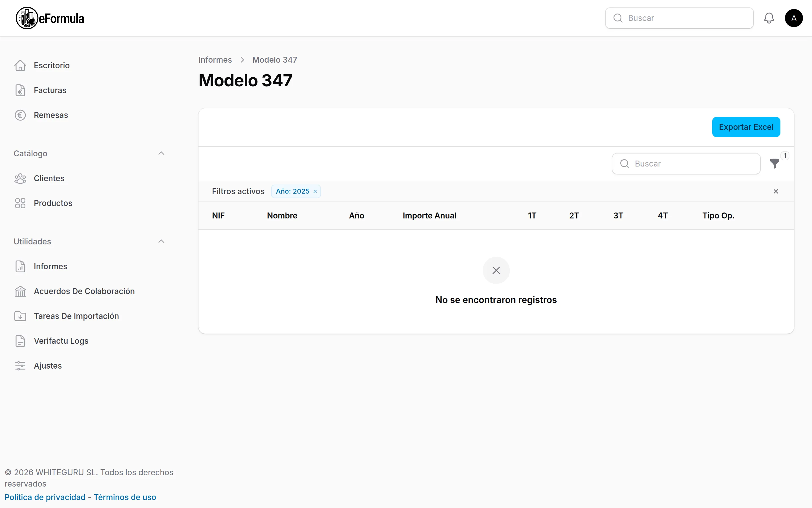Click the NIF column header
The height and width of the screenshot is (508, 812).
pyautogui.click(x=218, y=216)
